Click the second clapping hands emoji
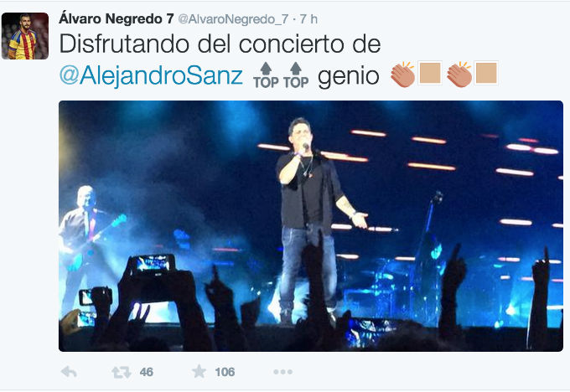This screenshot has height=392, width=570. coord(459,75)
